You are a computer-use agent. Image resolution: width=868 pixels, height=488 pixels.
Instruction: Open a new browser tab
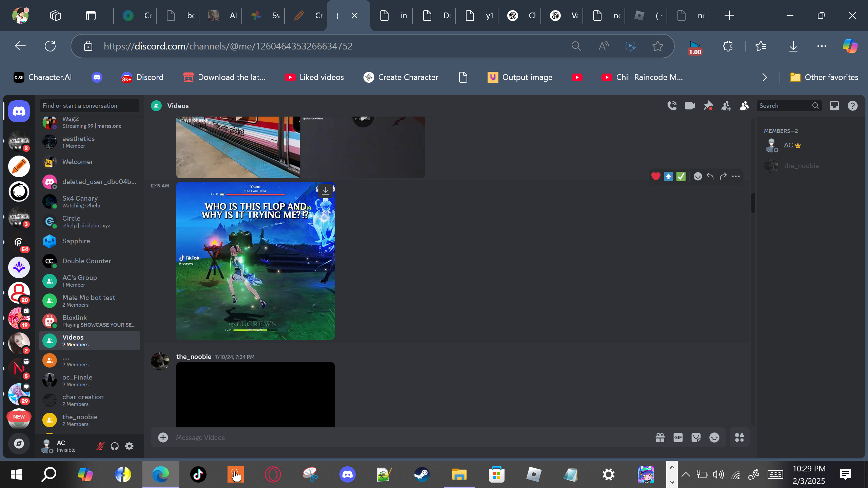pyautogui.click(x=729, y=16)
